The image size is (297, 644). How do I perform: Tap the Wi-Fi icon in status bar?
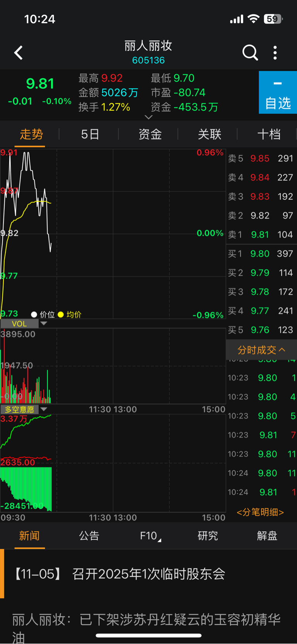pos(253,19)
